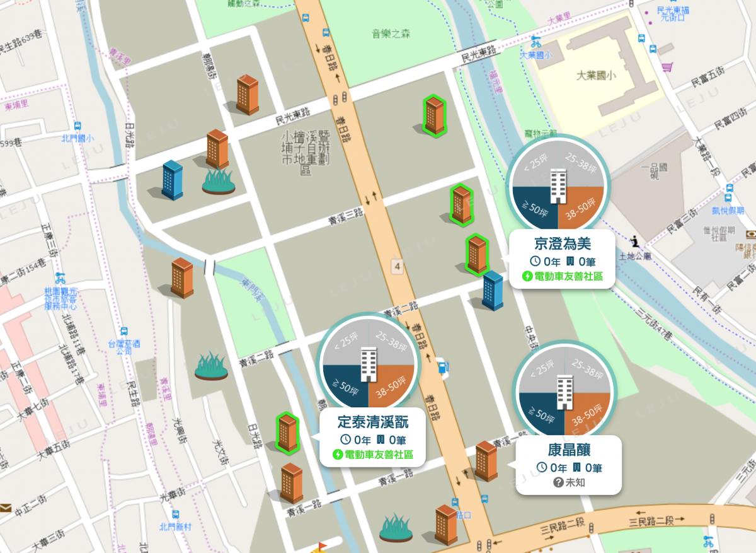Select orange building marker below 定泰清溪翫 highlighted building
The height and width of the screenshot is (553, 756).
point(291,484)
